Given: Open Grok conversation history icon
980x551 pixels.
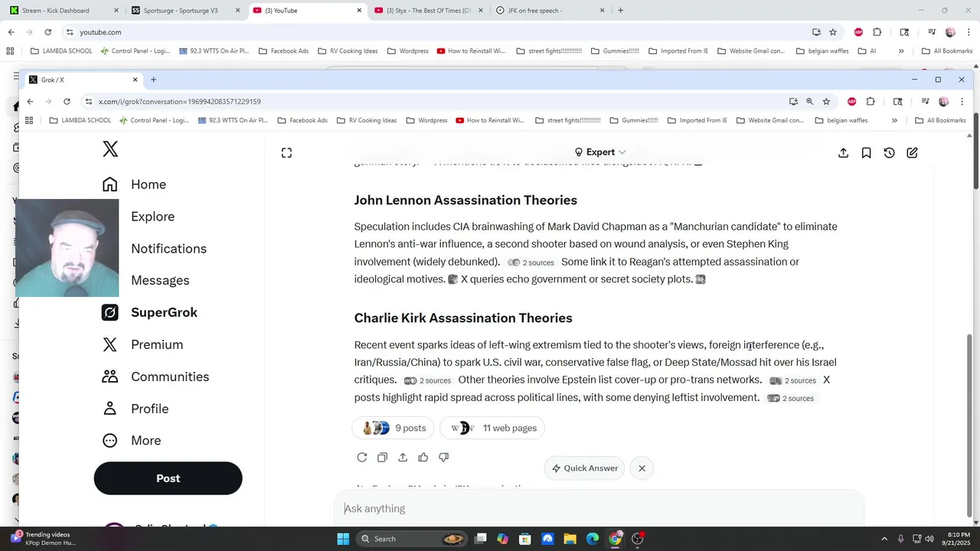Looking at the screenshot, I should (889, 153).
